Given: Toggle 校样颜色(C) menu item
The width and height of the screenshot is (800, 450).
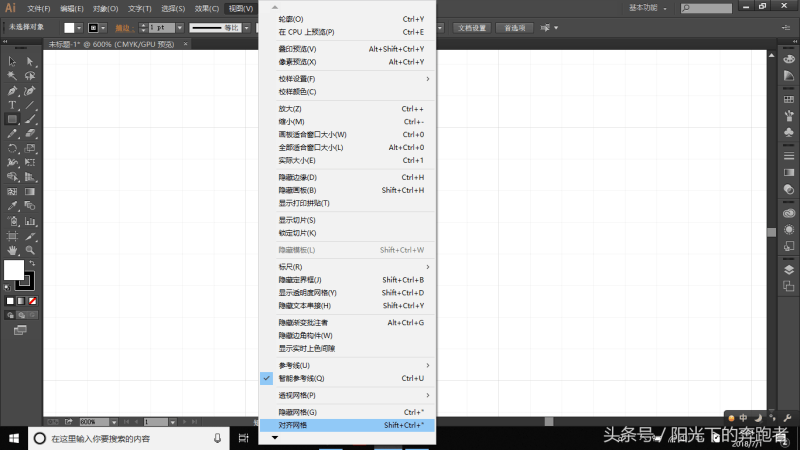Looking at the screenshot, I should [x=347, y=92].
